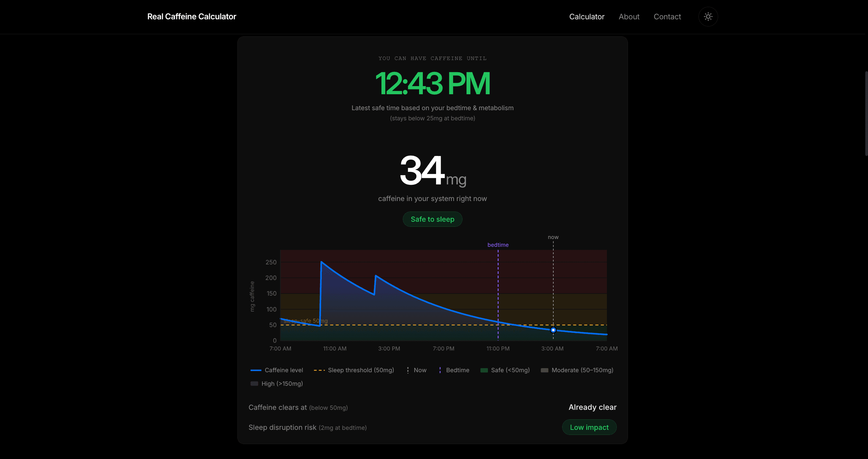868x459 pixels.
Task: Click the 11:00 PM axis label
Action: coord(498,348)
